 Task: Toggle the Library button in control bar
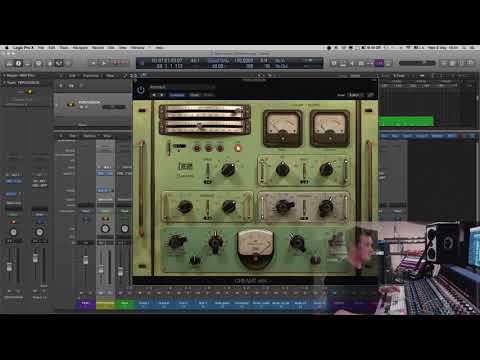9,63
